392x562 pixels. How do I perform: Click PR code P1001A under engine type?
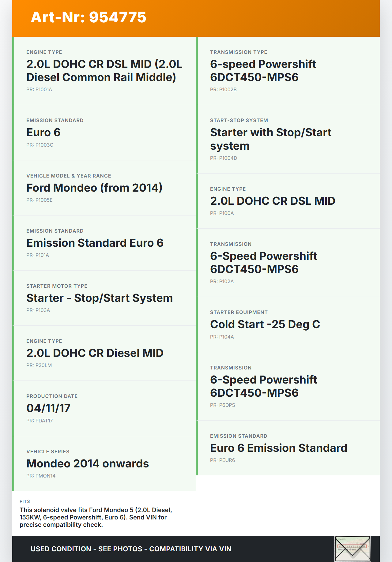pyautogui.click(x=39, y=89)
